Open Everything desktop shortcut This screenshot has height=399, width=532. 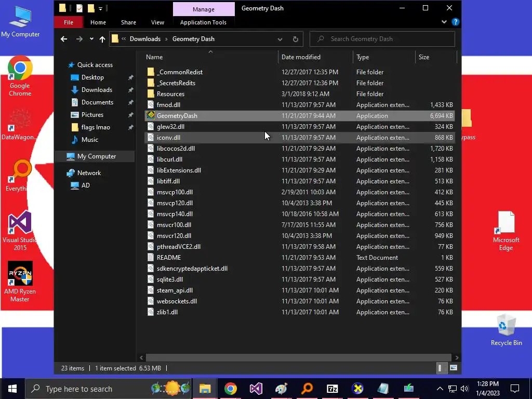point(19,176)
